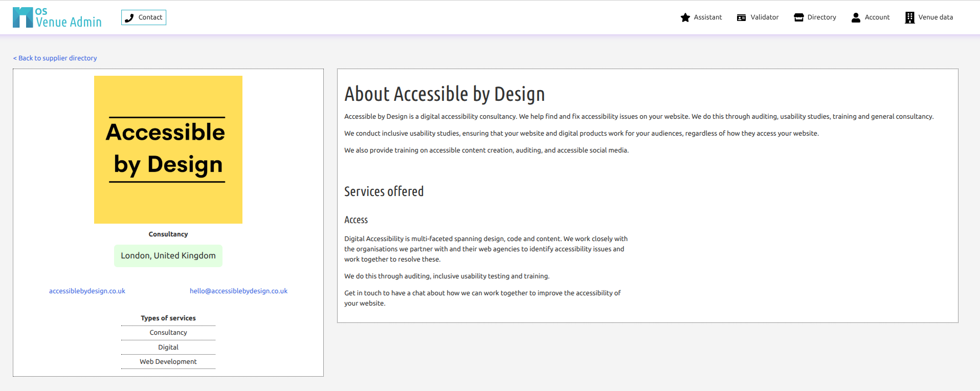Open the Venue data menu item
This screenshot has height=391, width=980.
(x=929, y=17)
